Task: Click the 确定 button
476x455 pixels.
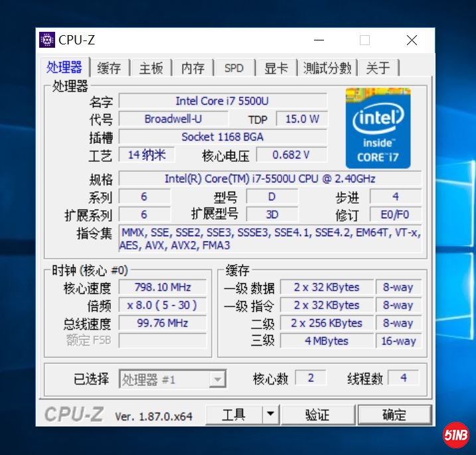Action: [394, 415]
